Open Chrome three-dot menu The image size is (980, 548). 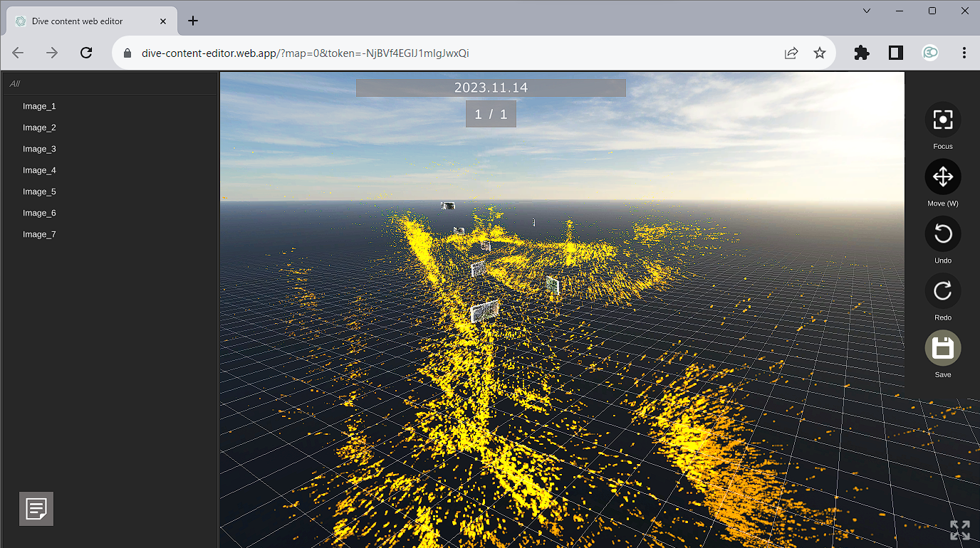(964, 53)
